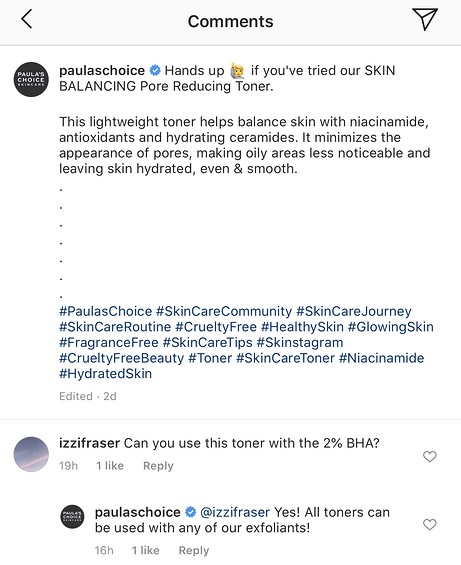Open the #Skinstagram hashtag
The image size is (461, 565).
pyautogui.click(x=300, y=342)
